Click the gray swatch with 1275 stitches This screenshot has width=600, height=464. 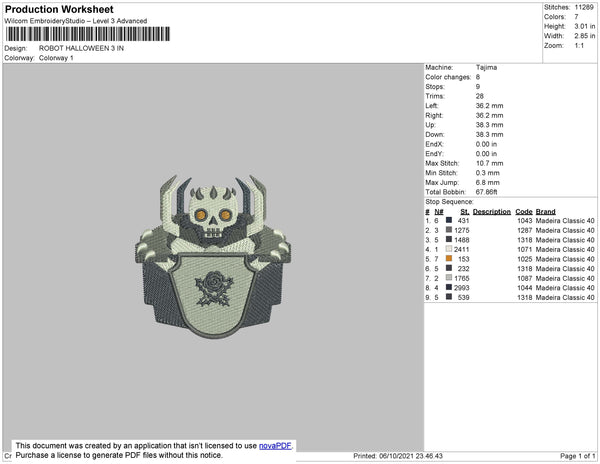(x=449, y=231)
